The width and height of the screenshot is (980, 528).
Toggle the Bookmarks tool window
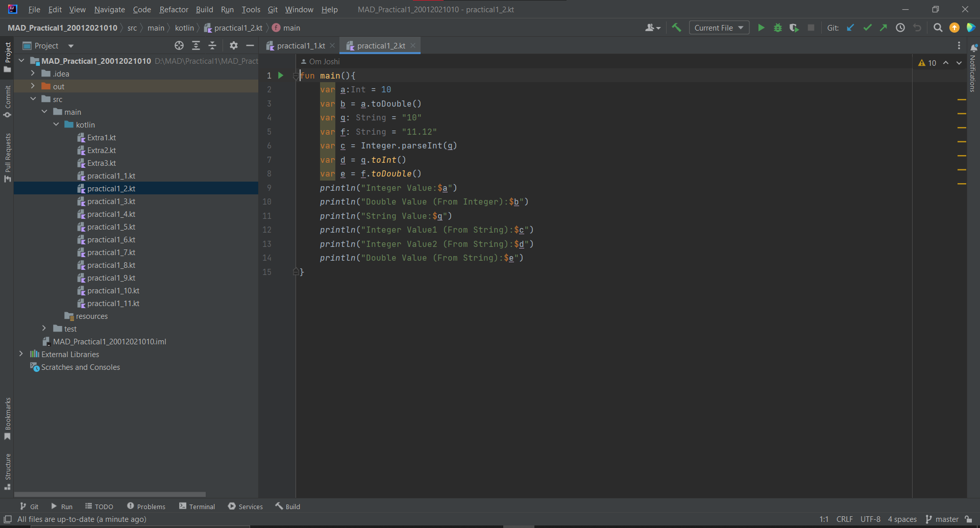(7, 418)
